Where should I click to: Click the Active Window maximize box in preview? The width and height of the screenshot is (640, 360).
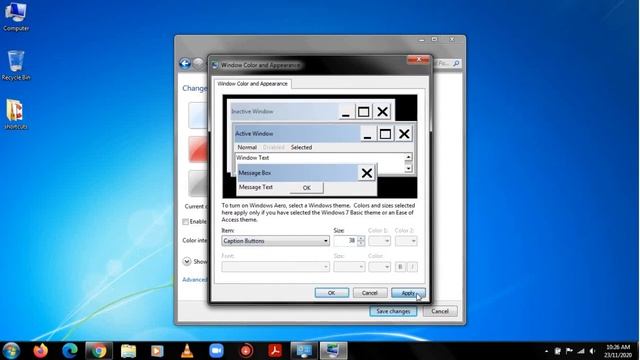click(385, 134)
